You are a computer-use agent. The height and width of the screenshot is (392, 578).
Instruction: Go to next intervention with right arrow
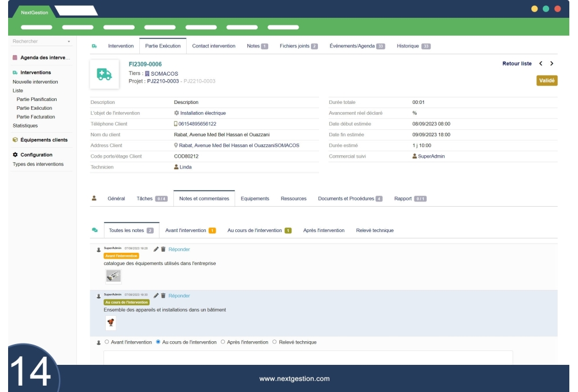pyautogui.click(x=551, y=64)
